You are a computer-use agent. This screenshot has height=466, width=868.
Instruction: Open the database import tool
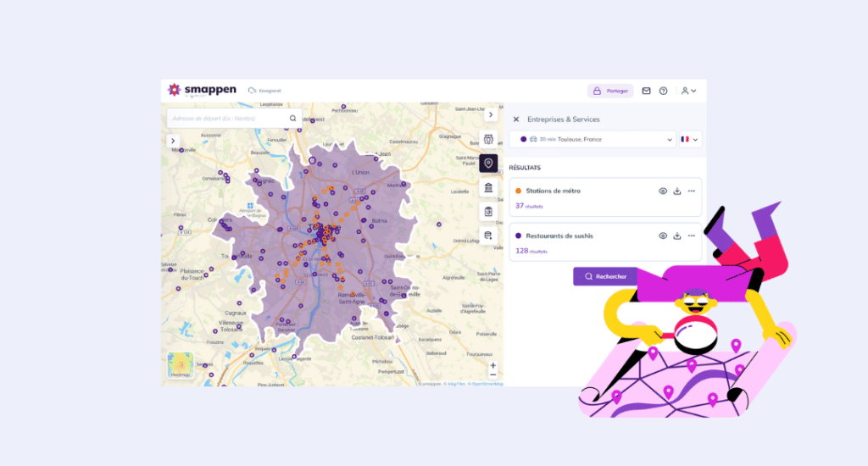pos(488,236)
